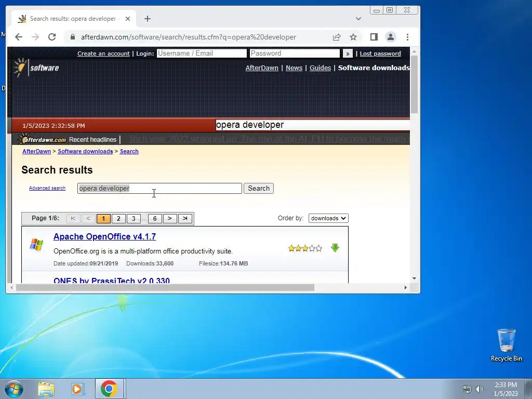Select results page 1
The height and width of the screenshot is (399, 532).
(103, 219)
